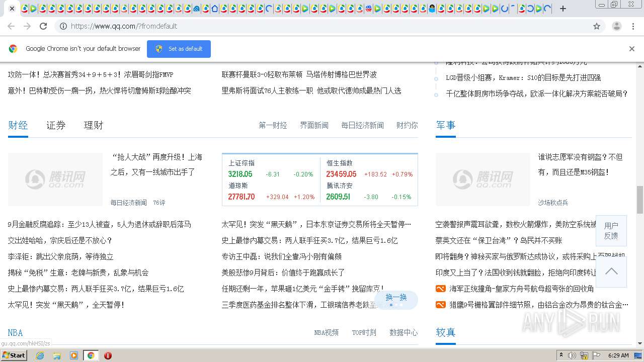Select the 理财 section tab
Viewport: 644px width, 362px height.
(x=93, y=125)
